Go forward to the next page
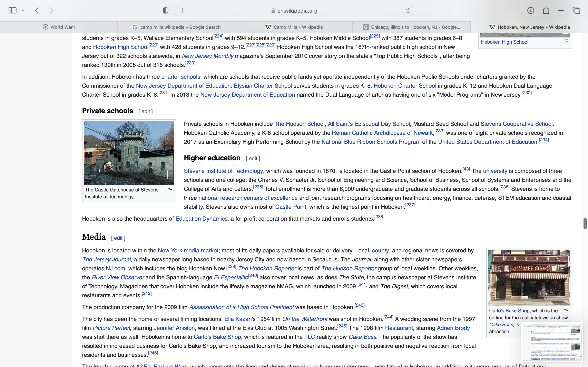Screen dimensions: 588x367 click(51, 10)
